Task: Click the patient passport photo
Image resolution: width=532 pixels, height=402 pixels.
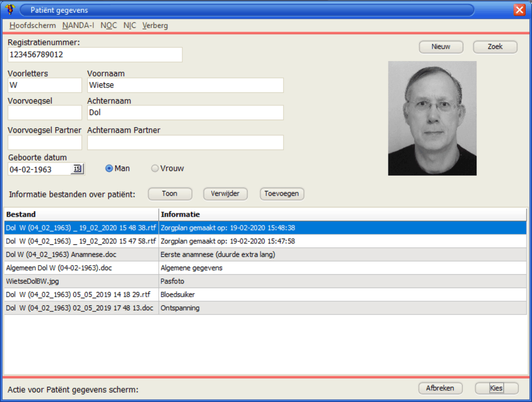Action: coord(432,118)
